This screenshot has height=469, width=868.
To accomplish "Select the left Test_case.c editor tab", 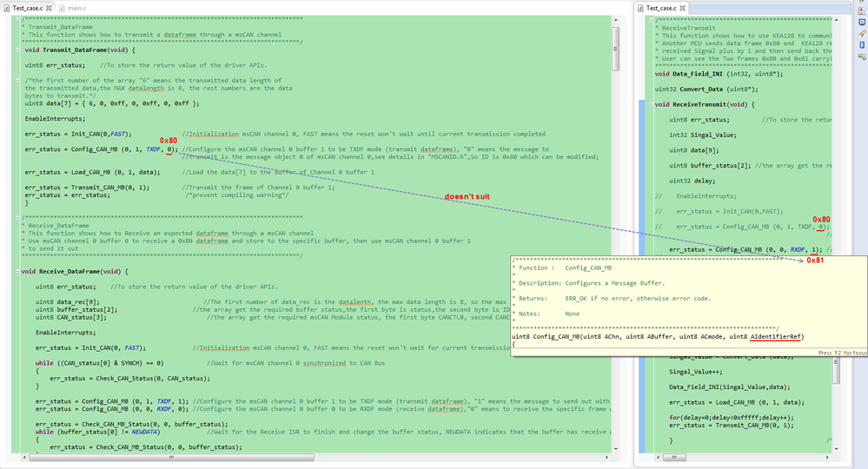I will [x=27, y=9].
